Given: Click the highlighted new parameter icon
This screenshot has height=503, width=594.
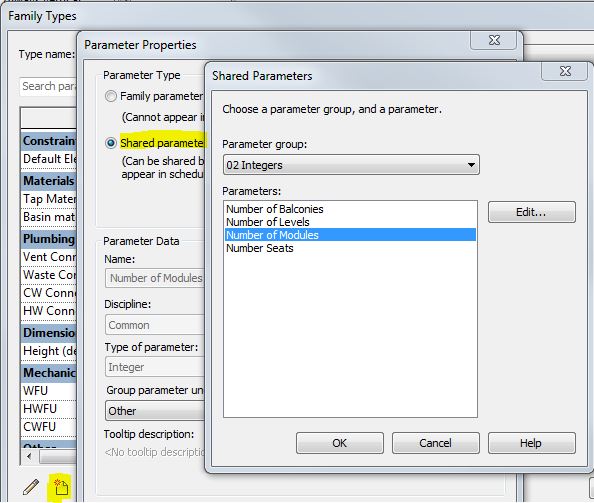Looking at the screenshot, I should (x=61, y=487).
